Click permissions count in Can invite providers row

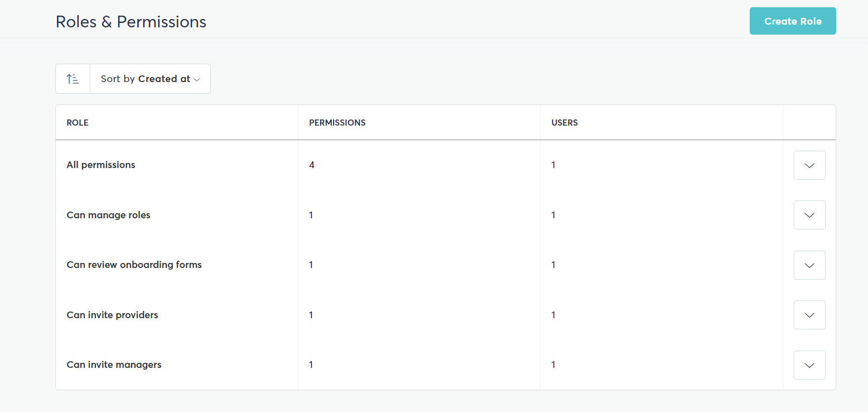tap(311, 315)
